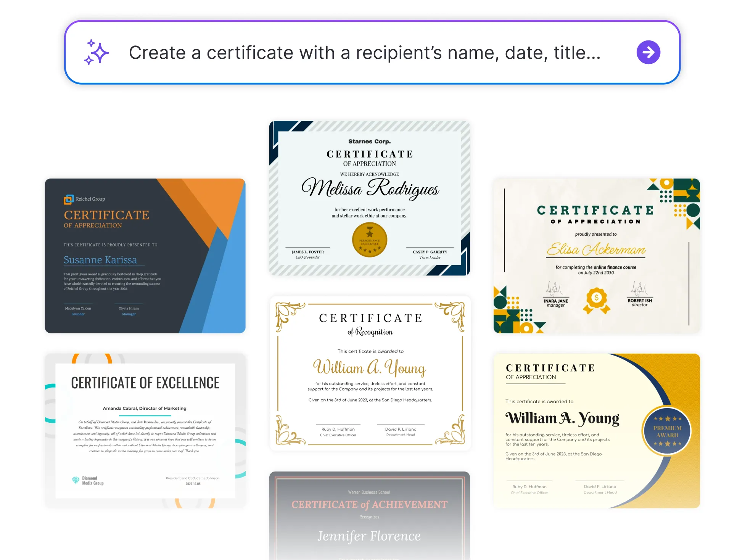Open the Reichel Group dark certificate template
This screenshot has width=745, height=560.
145,256
